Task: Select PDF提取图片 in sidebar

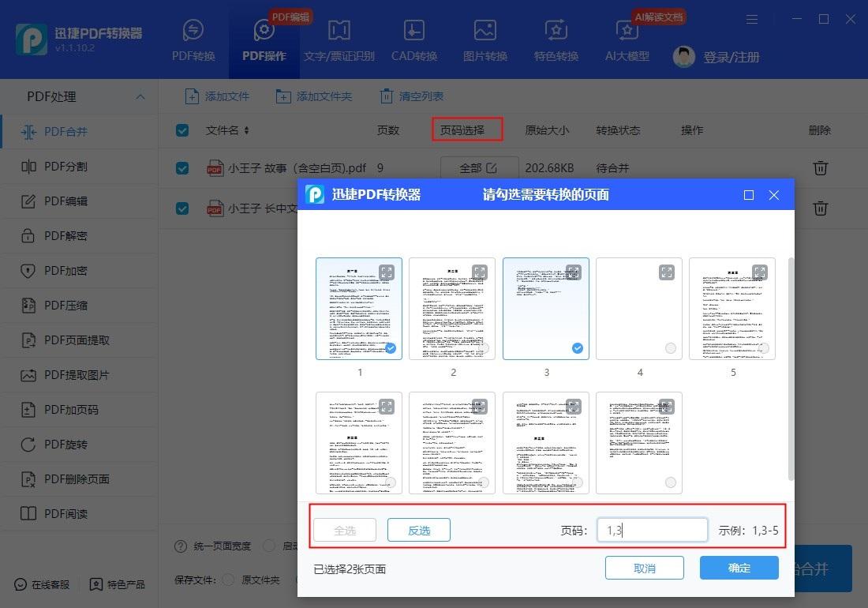Action: [x=79, y=375]
